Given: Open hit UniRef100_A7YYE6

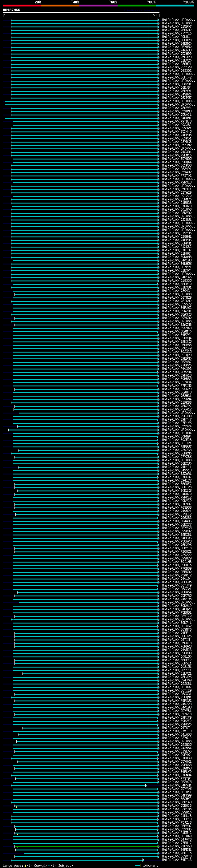Looking at the screenshot, I should pos(176,33).
